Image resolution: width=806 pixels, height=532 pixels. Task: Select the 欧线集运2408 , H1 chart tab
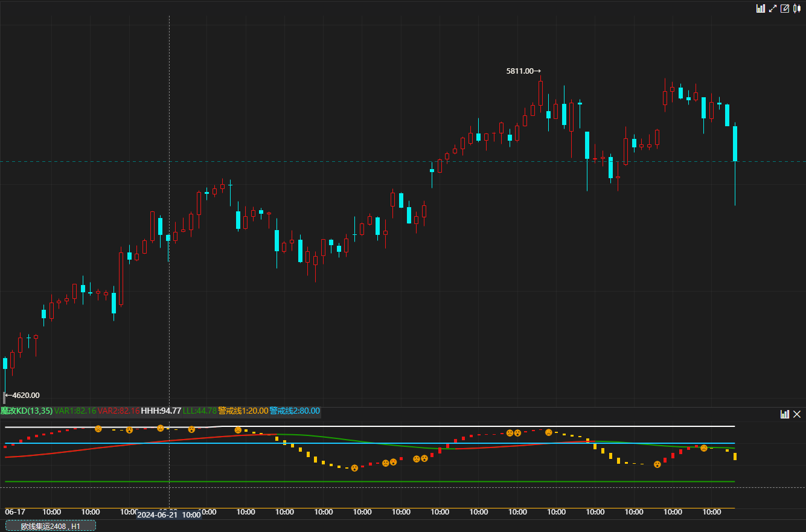pos(51,526)
